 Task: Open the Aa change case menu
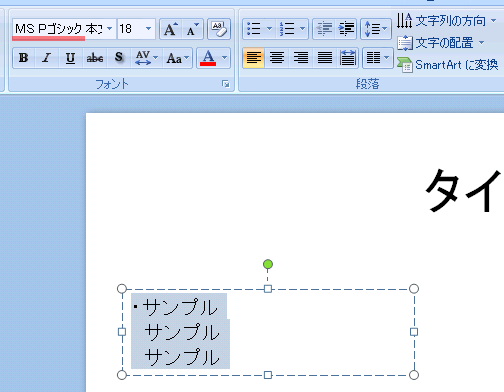[178, 58]
